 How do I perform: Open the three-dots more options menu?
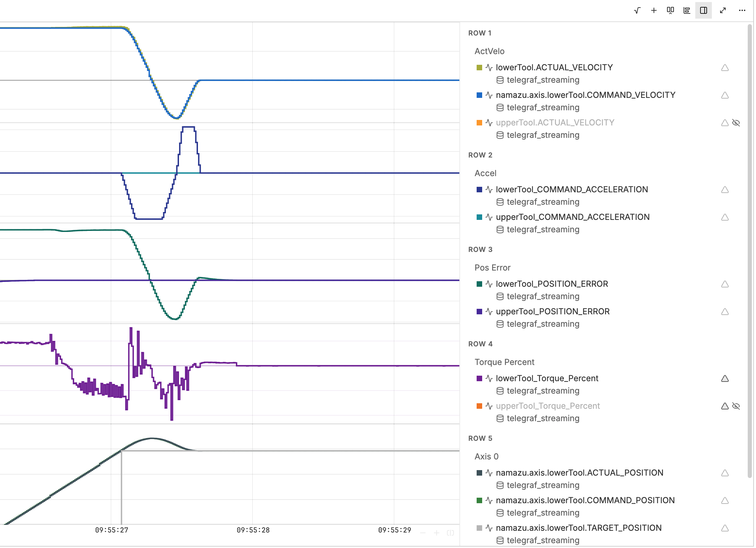[x=742, y=10]
